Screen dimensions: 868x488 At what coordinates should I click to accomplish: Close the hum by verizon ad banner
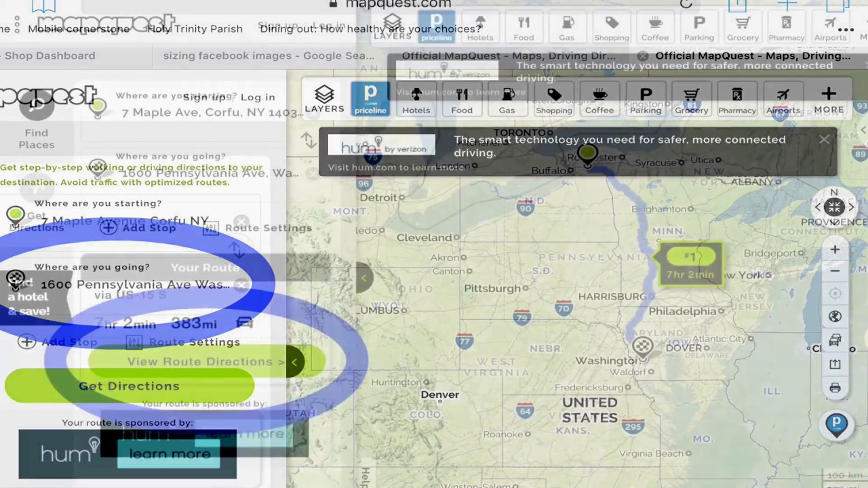click(x=824, y=140)
